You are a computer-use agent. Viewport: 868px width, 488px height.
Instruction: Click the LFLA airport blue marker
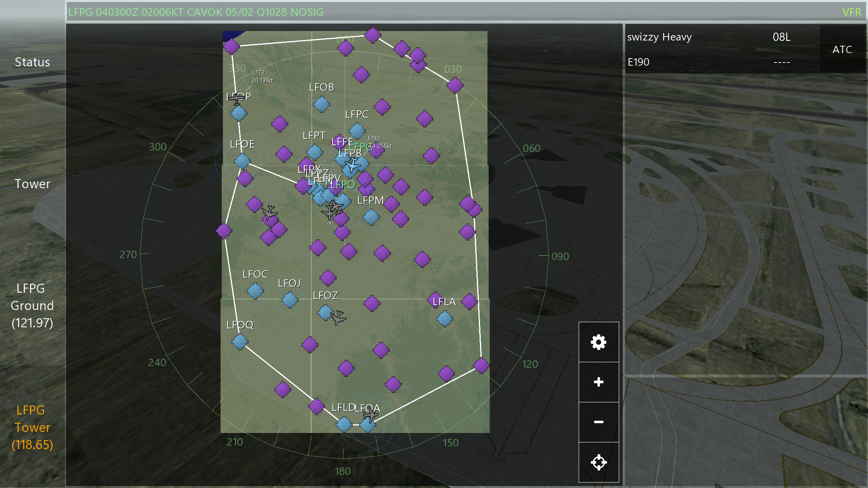click(445, 319)
